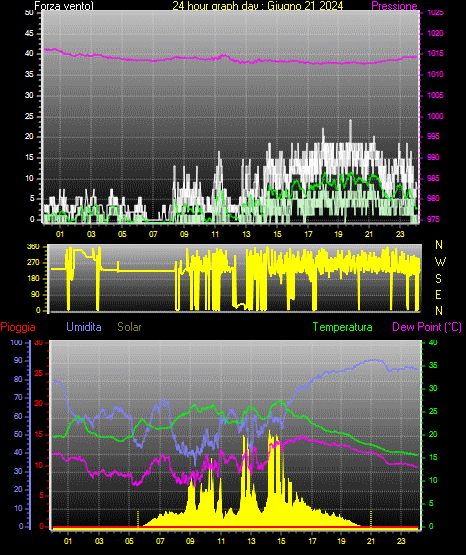The width and height of the screenshot is (466, 555).
Task: Click the "985" pressure axis value
Action: (x=433, y=178)
